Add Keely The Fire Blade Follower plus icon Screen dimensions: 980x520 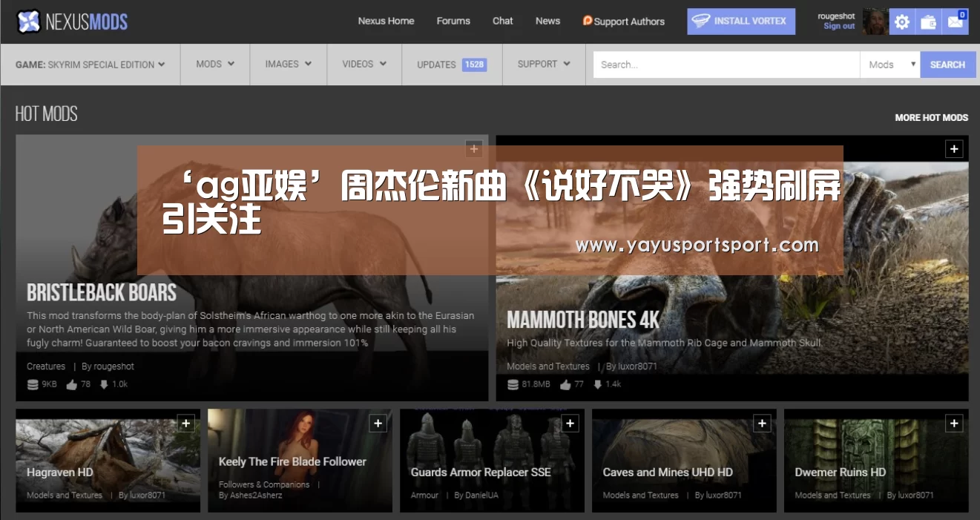(x=378, y=424)
